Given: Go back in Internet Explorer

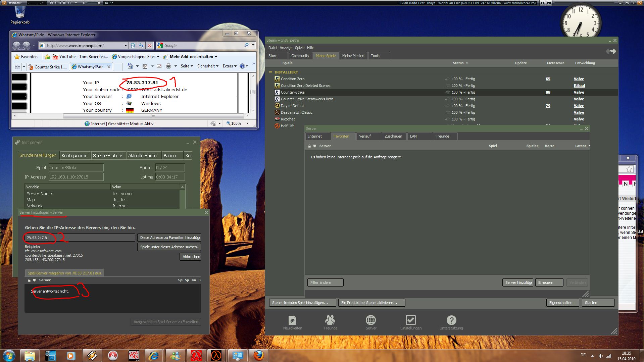Looking at the screenshot, I should (17, 45).
